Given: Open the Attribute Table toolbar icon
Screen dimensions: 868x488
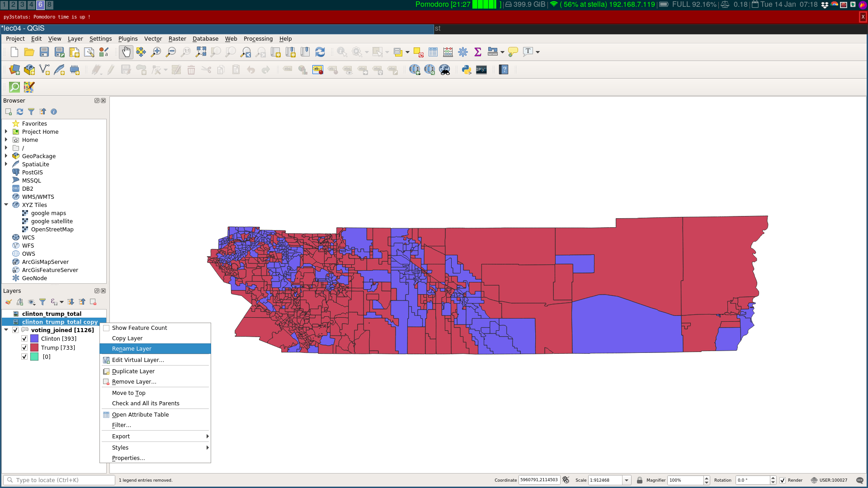Looking at the screenshot, I should 433,52.
